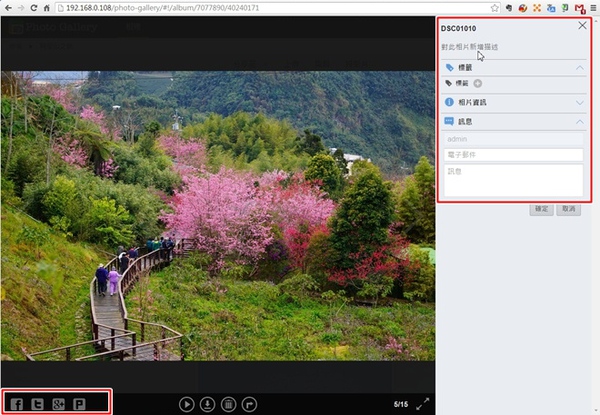Viewport: 600px width, 415px height.
Task: Click the blue tag section icon
Action: click(450, 68)
